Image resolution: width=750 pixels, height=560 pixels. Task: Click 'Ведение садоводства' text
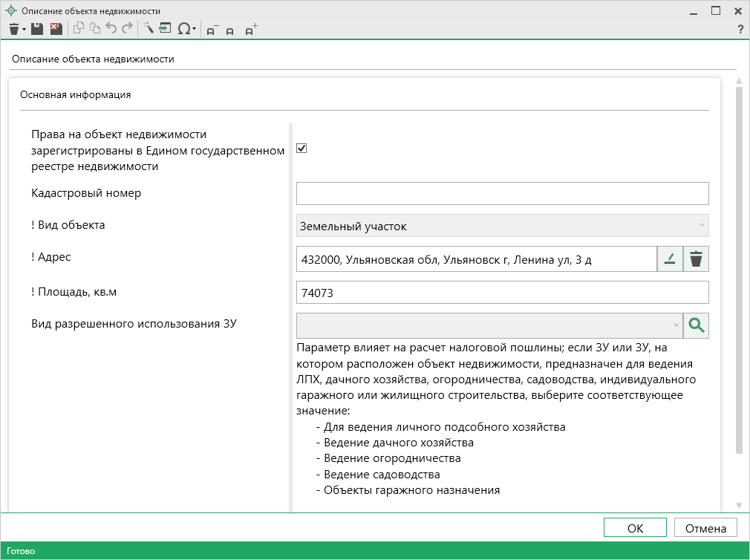point(382,475)
